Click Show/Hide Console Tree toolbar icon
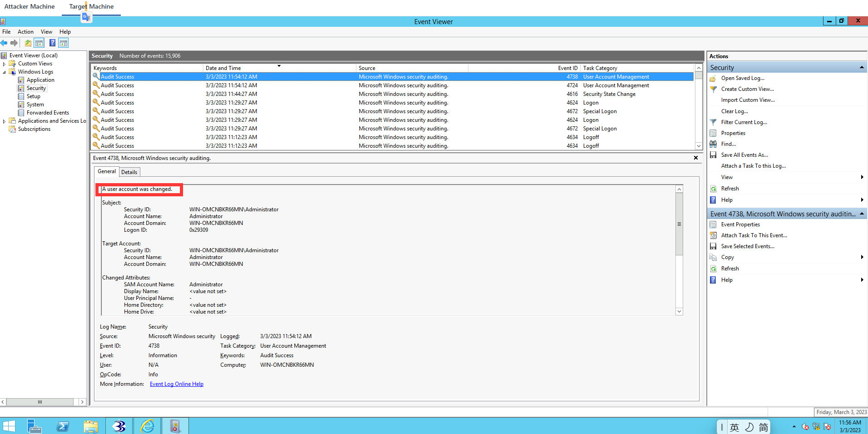 click(39, 43)
